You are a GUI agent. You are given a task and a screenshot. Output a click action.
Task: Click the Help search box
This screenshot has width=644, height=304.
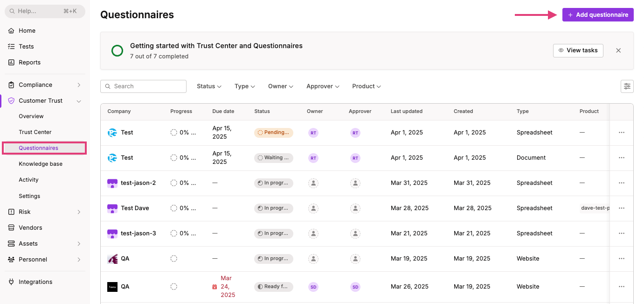coord(45,11)
